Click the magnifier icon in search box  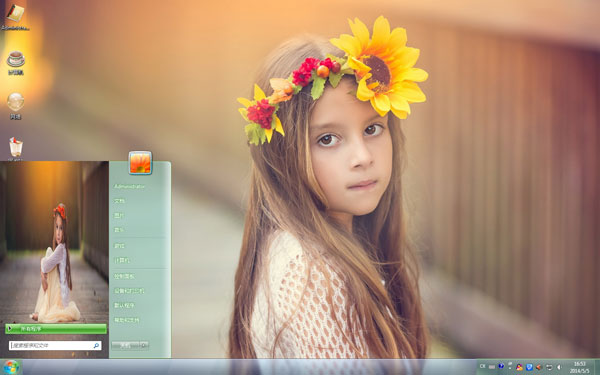tap(96, 346)
